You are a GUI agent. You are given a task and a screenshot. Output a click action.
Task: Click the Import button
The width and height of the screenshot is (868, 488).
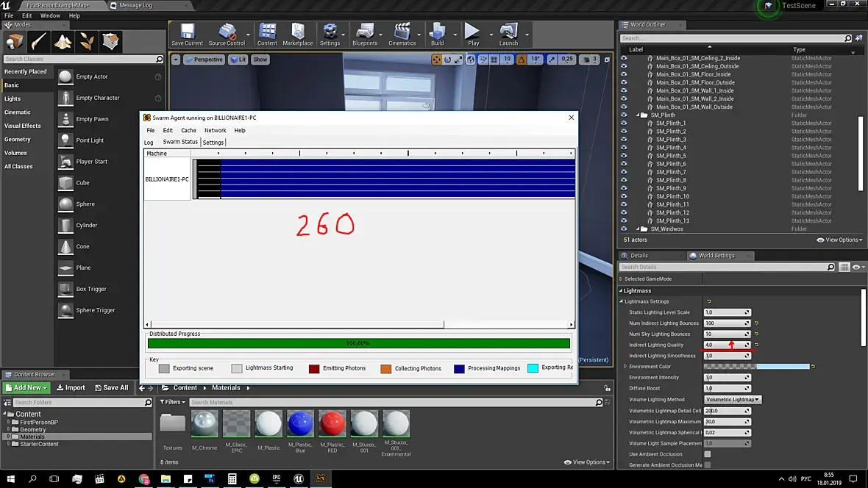tap(71, 388)
